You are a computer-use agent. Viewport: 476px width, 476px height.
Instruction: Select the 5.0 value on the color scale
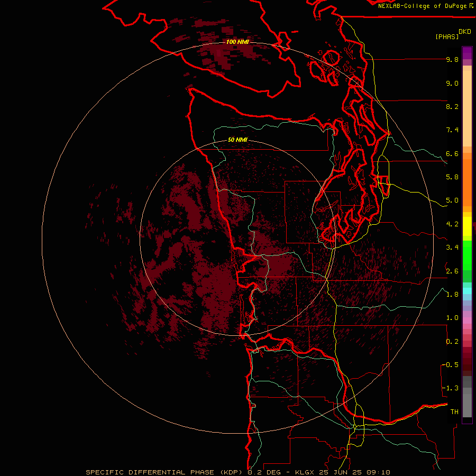coord(452,200)
